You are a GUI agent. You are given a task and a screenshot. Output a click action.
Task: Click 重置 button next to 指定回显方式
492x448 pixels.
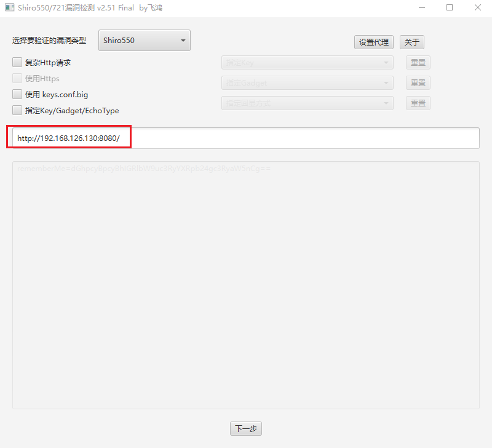[x=418, y=103]
